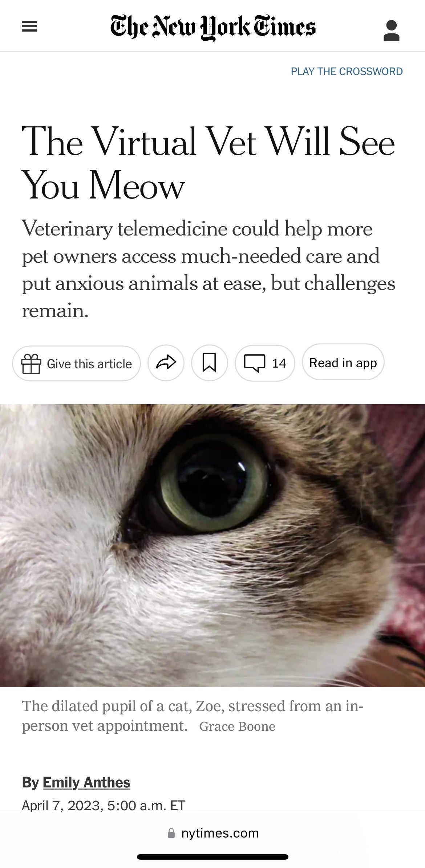Tap the home indicator bar
Image resolution: width=425 pixels, height=868 pixels.
(x=212, y=857)
